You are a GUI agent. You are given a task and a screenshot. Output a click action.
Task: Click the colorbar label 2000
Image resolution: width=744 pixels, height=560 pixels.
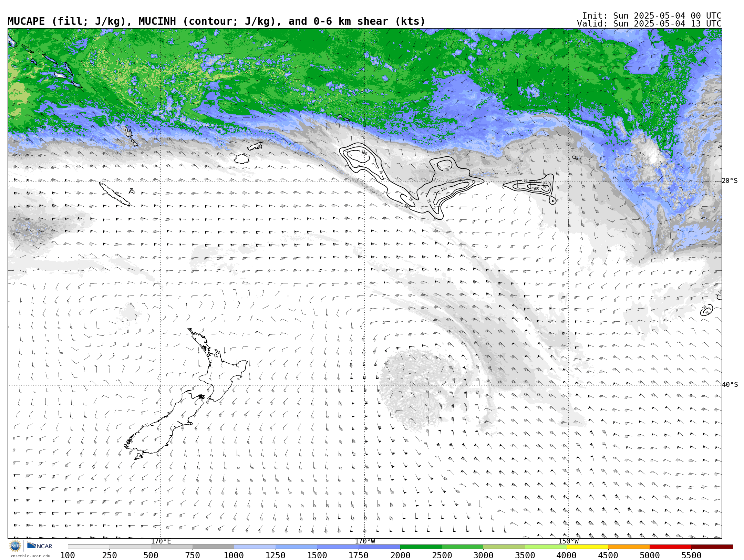point(400,556)
